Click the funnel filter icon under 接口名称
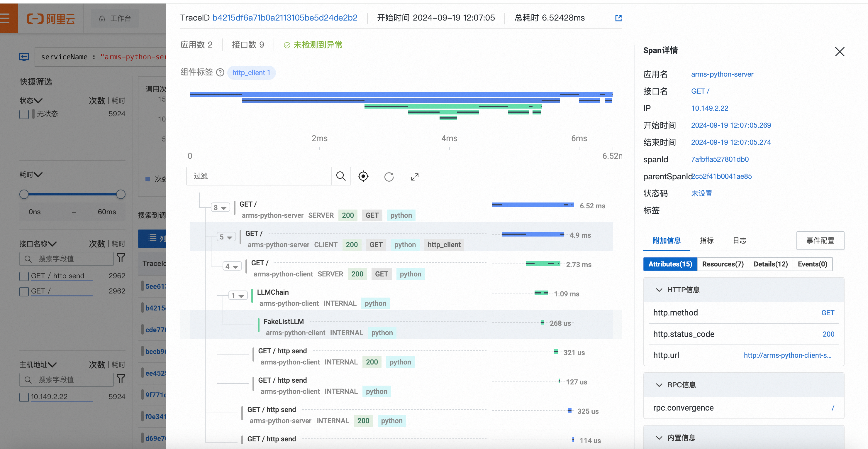868x449 pixels. pos(121,258)
